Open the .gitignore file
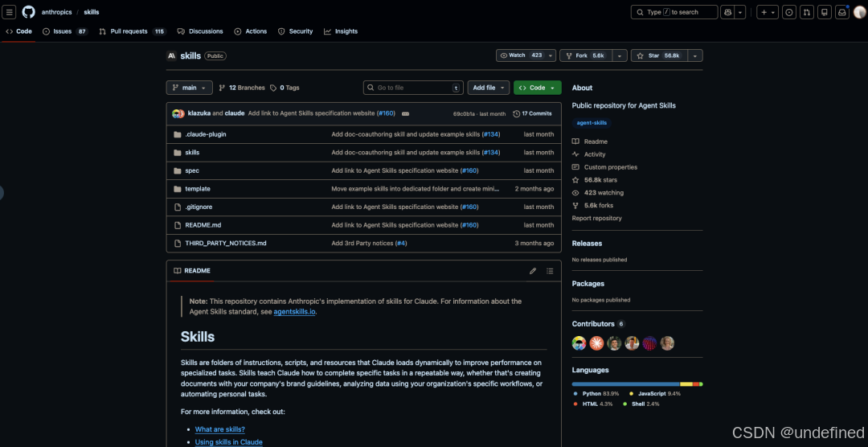The image size is (868, 447). pyautogui.click(x=199, y=207)
